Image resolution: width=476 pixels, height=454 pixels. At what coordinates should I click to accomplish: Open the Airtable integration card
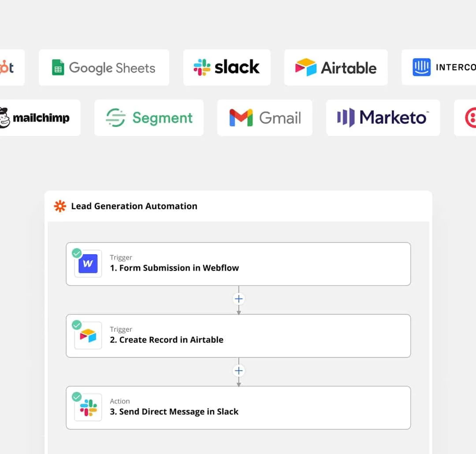336,68
